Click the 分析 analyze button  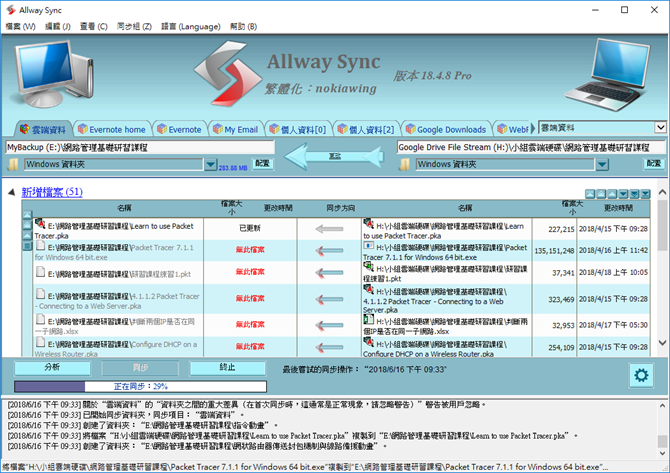point(52,368)
